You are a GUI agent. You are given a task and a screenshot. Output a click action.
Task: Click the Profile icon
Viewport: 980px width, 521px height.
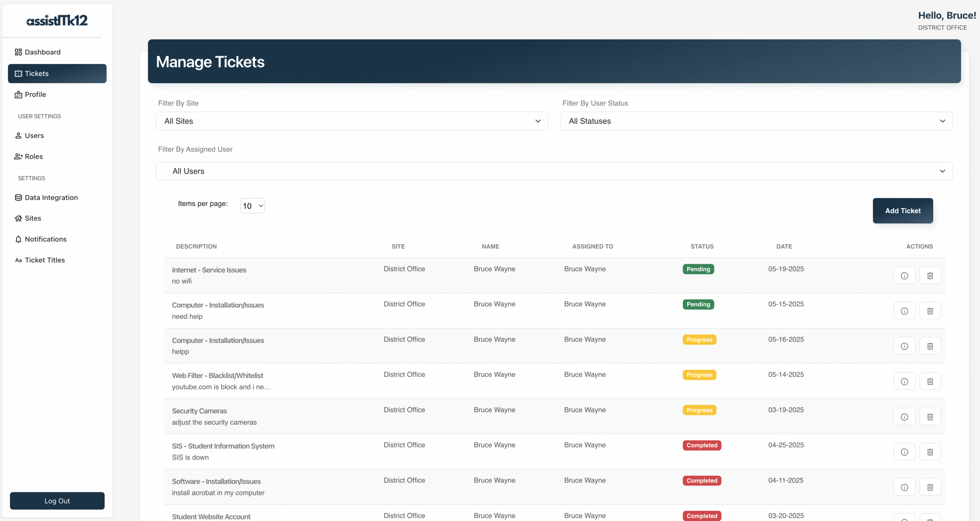coord(18,94)
